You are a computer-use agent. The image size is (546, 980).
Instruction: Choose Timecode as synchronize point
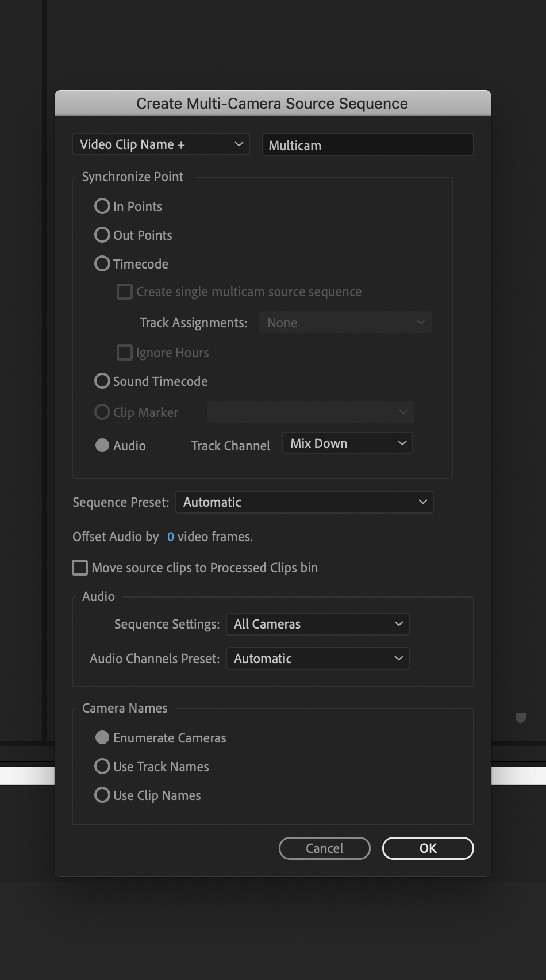point(102,264)
